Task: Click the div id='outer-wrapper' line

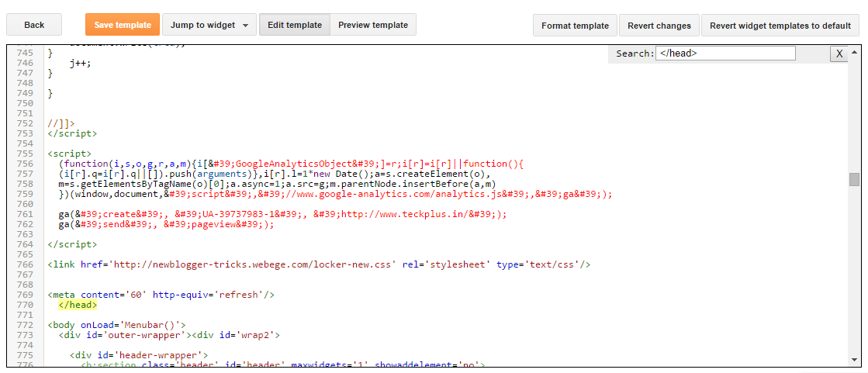Action: coord(169,335)
